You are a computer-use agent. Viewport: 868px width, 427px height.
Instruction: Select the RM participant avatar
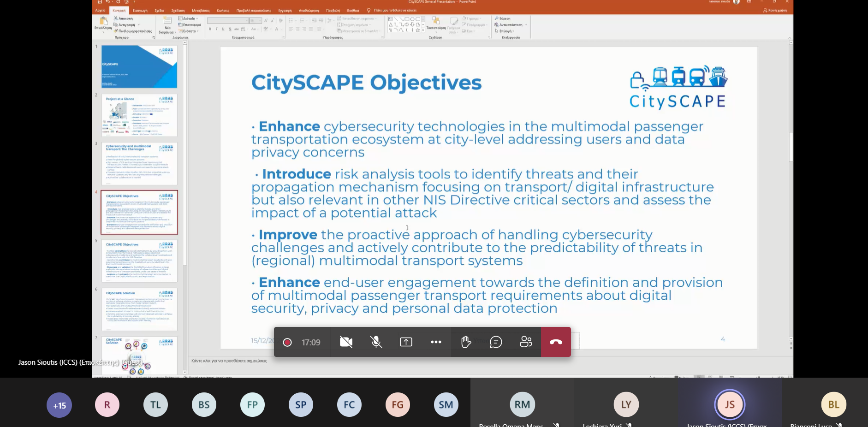[522, 404]
